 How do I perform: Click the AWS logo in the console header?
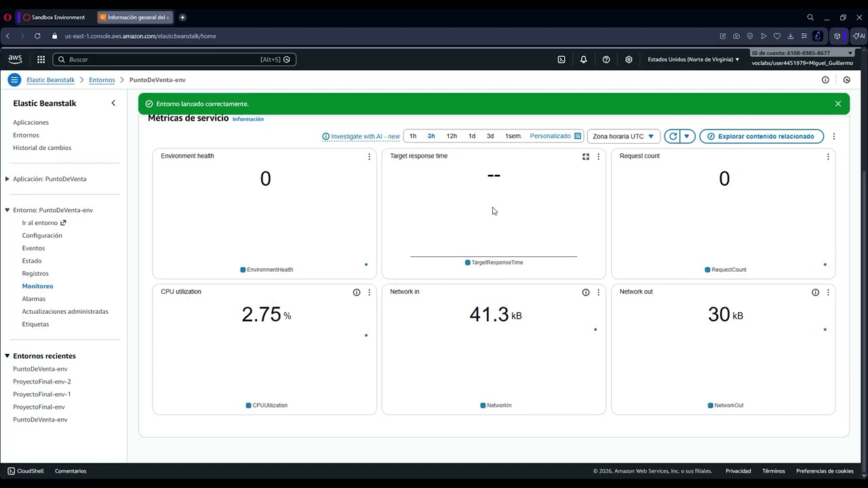coord(15,60)
